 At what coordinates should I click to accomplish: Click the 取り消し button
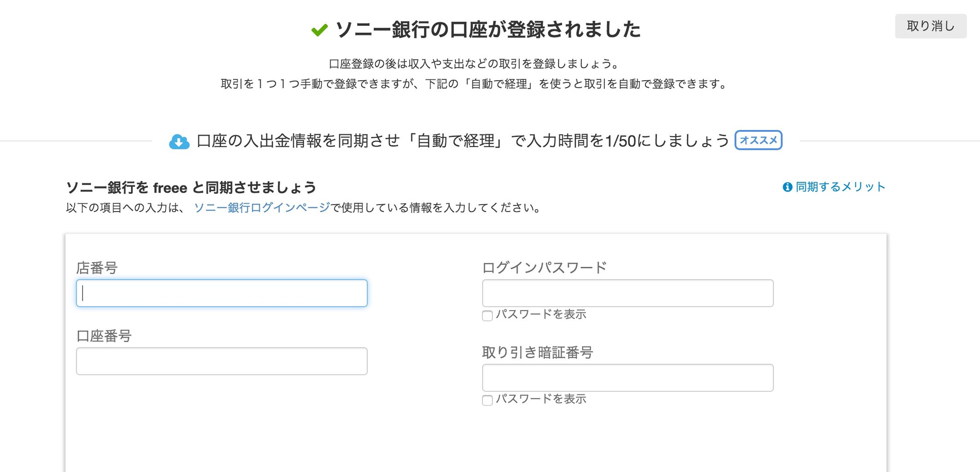click(931, 26)
